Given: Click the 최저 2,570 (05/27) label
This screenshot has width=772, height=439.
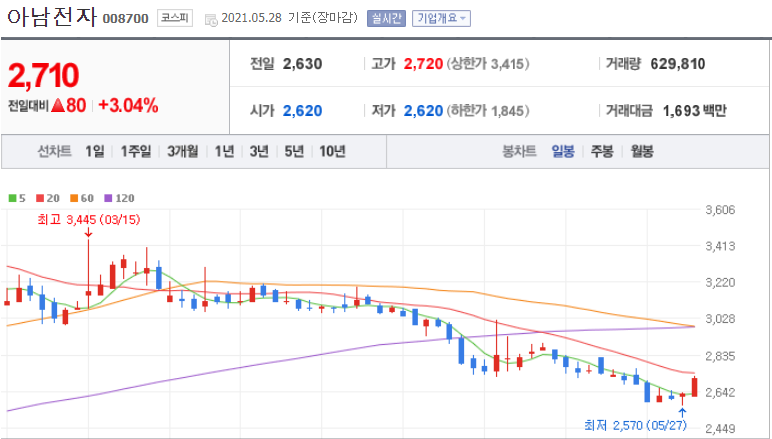Looking at the screenshot, I should (635, 425).
